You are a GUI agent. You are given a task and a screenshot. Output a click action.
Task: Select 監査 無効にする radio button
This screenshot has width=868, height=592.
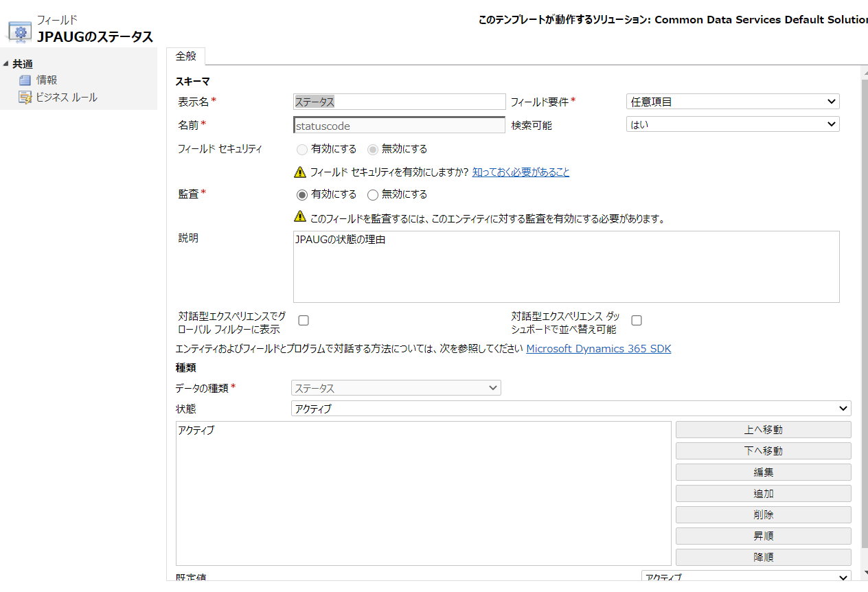(x=373, y=194)
